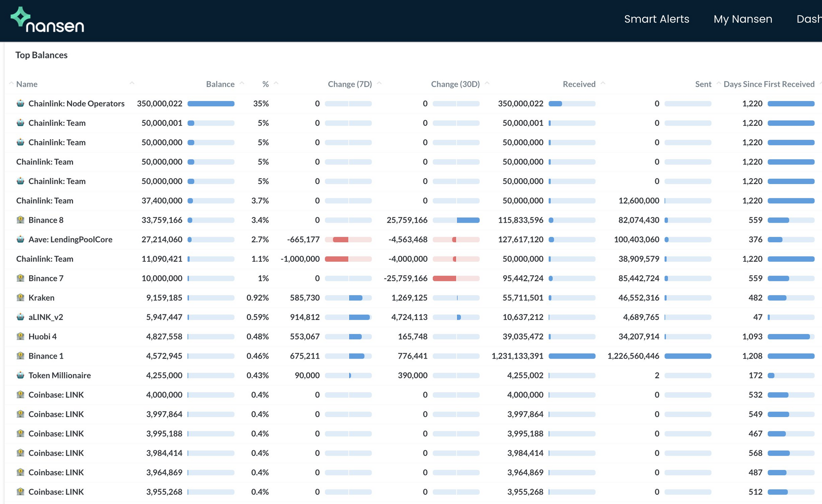Click the Top Balances heading

tap(42, 55)
